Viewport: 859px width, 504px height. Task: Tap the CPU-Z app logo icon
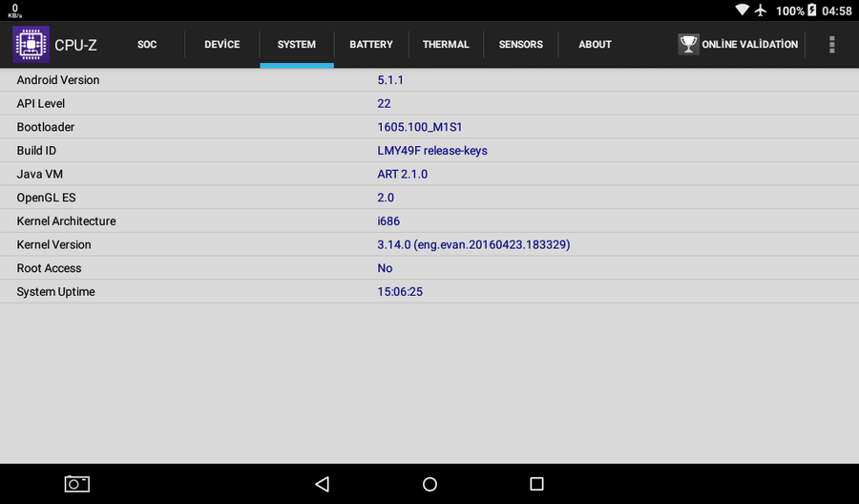(31, 44)
